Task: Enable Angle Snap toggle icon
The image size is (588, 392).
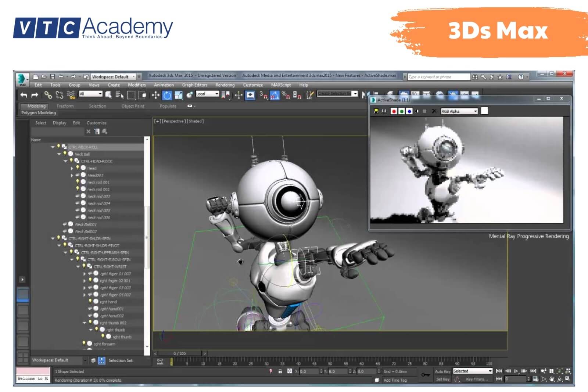Action: [x=275, y=95]
